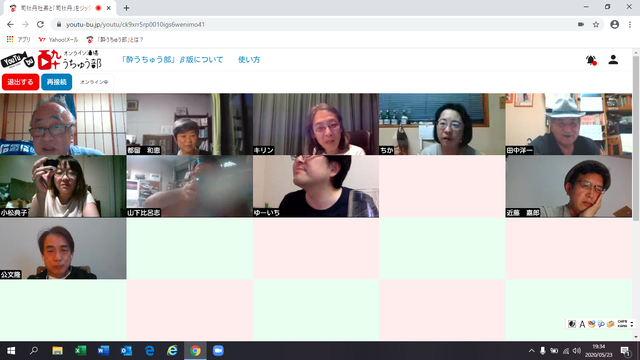640x360 pixels.
Task: Select 小松典子 video tile
Action: [x=63, y=186]
